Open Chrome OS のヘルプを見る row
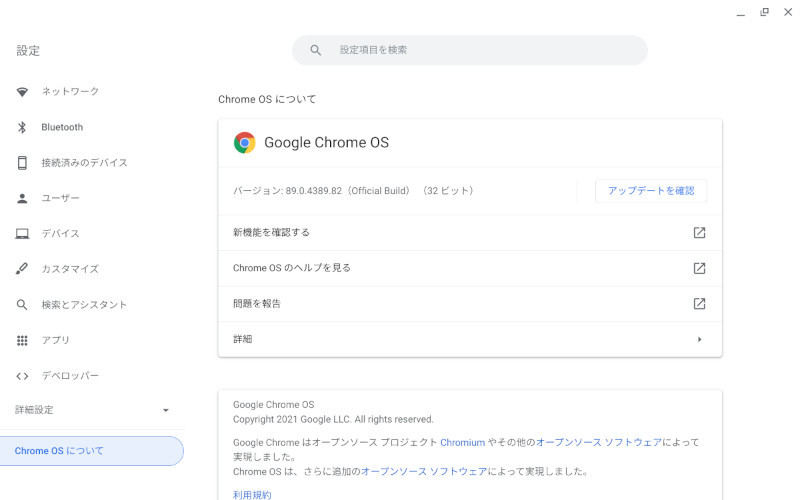The height and width of the screenshot is (500, 800). click(x=470, y=268)
